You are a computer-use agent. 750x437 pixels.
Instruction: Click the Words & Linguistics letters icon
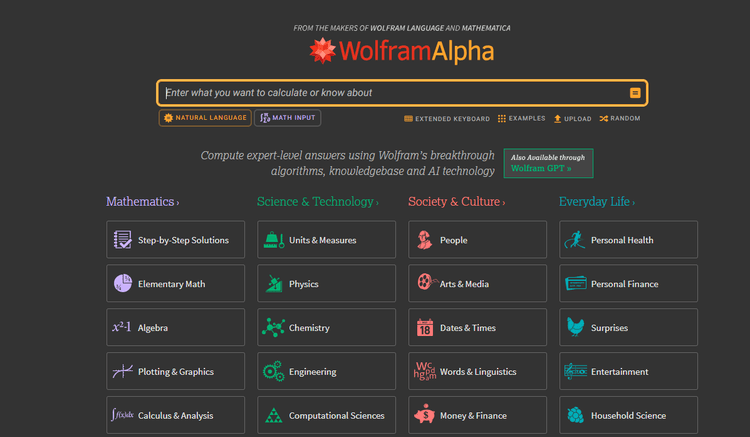425,371
